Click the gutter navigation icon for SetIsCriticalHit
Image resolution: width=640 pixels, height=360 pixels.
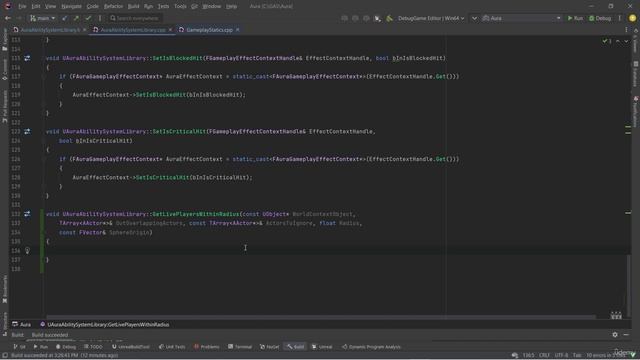tap(27, 131)
